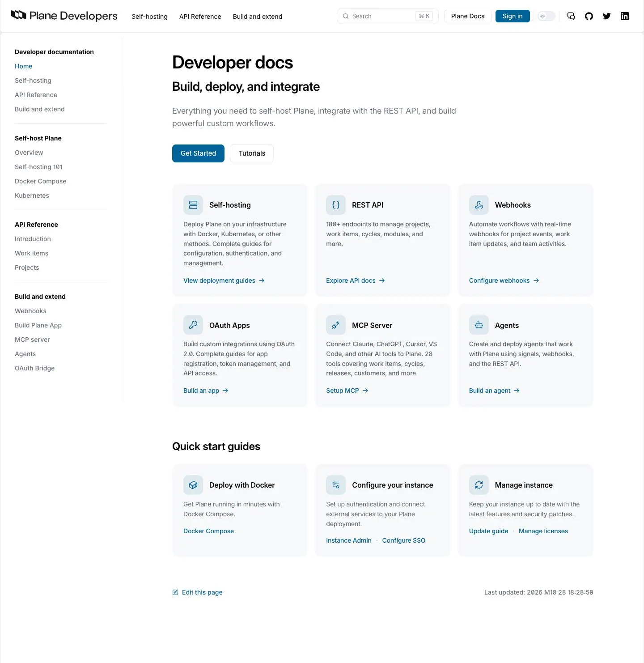Click the Tutorials button
The image size is (644, 663).
pos(252,153)
